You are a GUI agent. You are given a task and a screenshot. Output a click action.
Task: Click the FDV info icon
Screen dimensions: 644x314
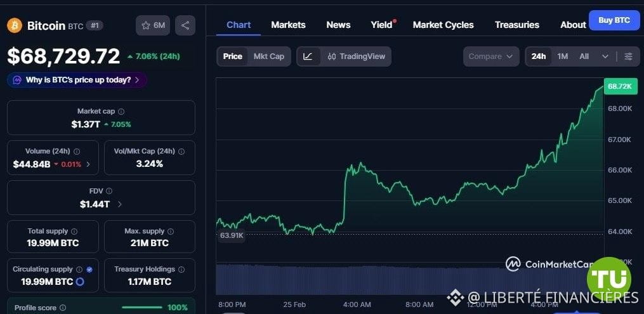pyautogui.click(x=109, y=191)
